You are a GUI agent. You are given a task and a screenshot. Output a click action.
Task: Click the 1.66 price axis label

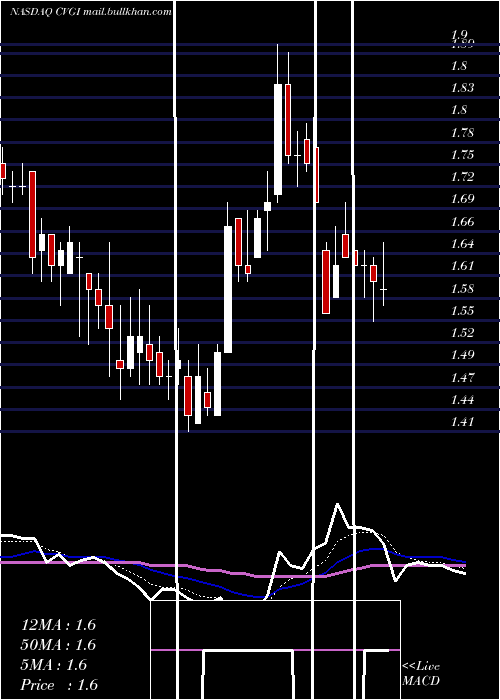(462, 221)
